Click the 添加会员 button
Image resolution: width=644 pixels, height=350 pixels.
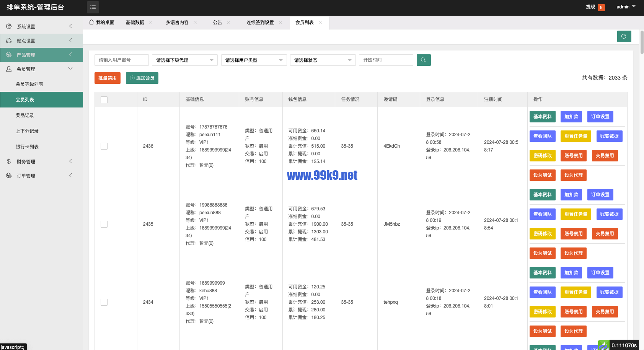click(142, 78)
